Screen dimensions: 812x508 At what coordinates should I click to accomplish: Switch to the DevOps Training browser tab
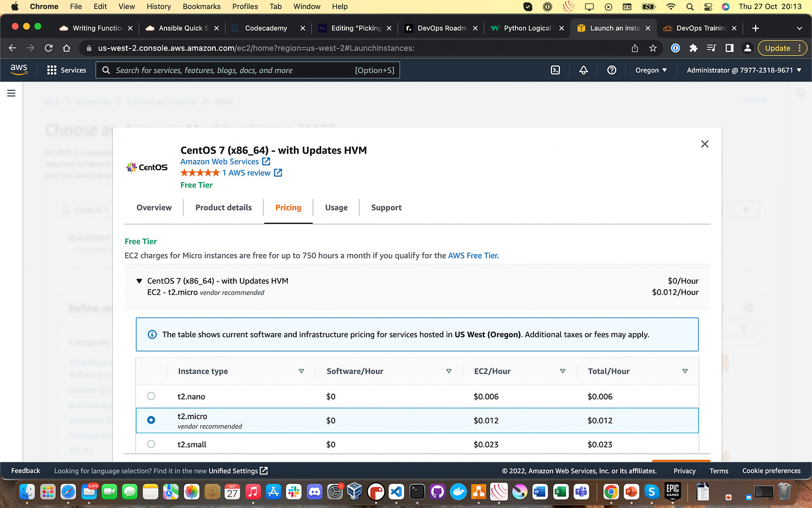700,28
